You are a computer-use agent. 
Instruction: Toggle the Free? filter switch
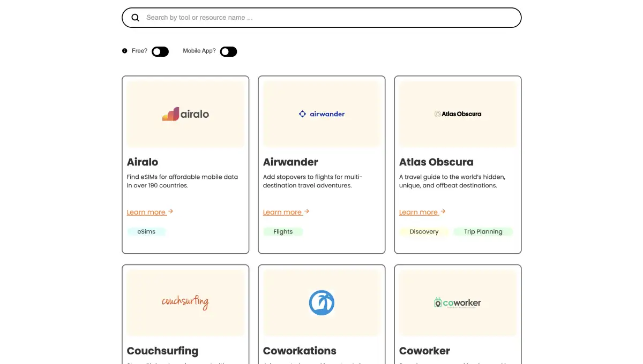pos(160,51)
